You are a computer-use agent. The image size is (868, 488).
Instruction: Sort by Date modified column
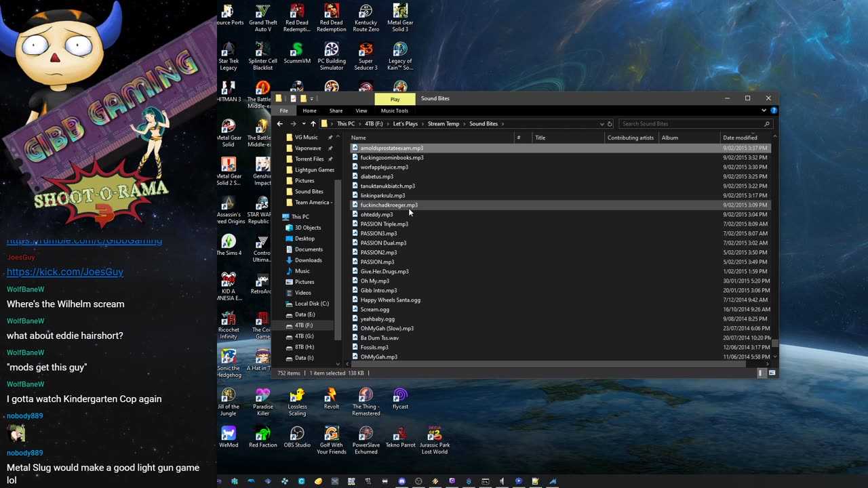[746, 138]
